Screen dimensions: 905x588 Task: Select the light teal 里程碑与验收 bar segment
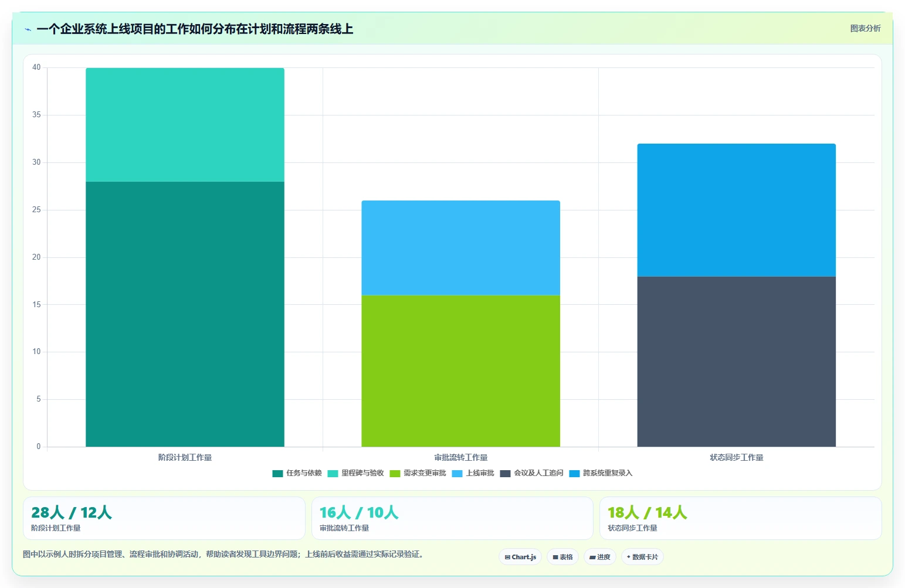tap(185, 125)
